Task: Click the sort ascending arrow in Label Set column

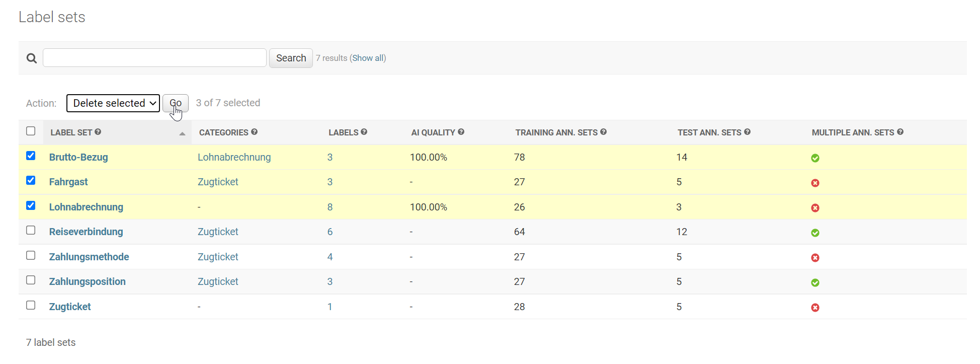Action: click(x=182, y=133)
